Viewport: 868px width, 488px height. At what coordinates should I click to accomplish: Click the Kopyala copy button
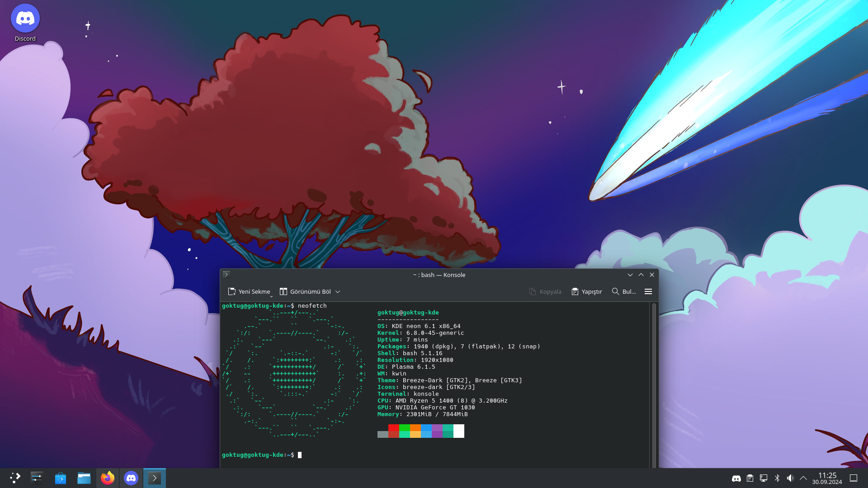[x=545, y=291]
